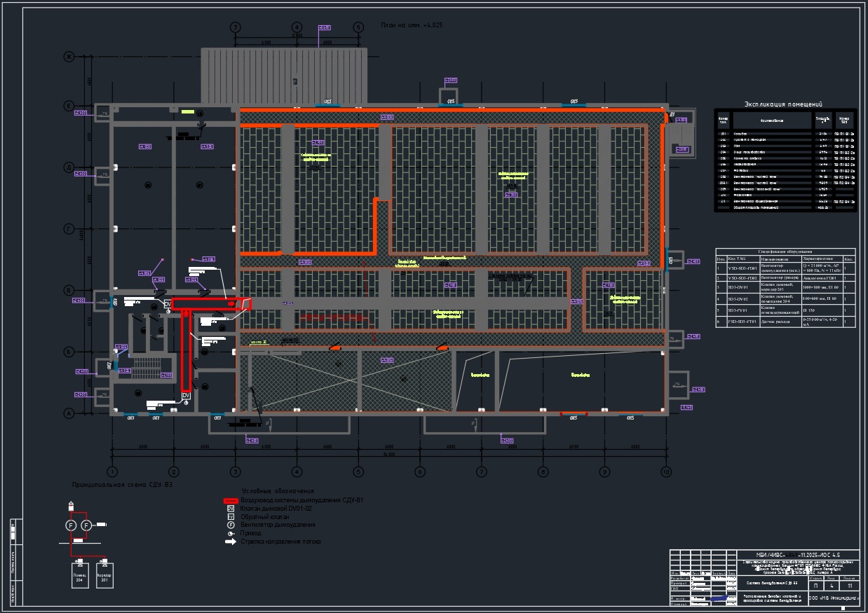Select grid axis bubble 1 at bottom
Screen dimensions: 868x613
pos(111,471)
